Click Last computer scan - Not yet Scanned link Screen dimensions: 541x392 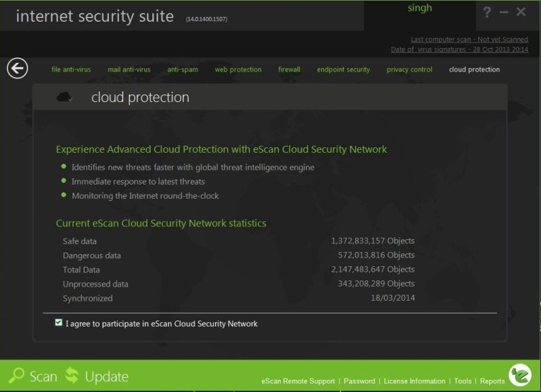tap(469, 39)
